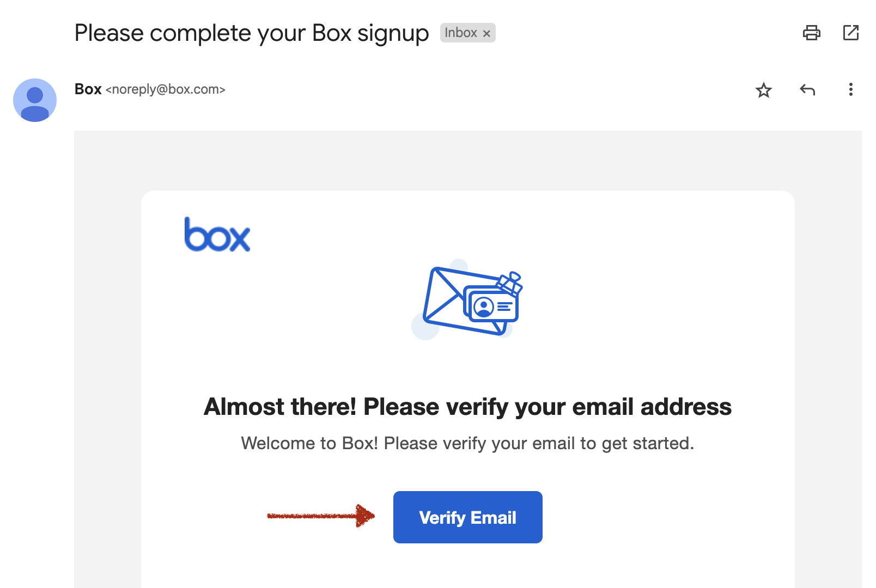Click the sender's profile avatar
Screen dimensions: 876x588
tap(35, 100)
